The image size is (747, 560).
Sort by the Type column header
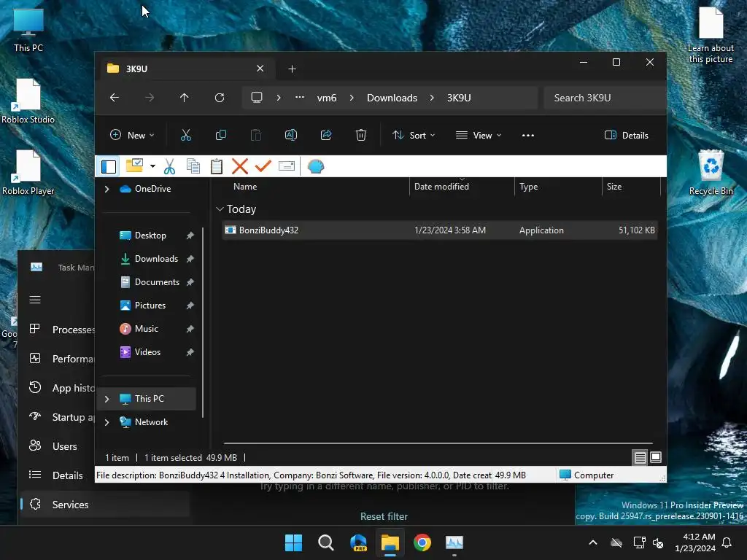tap(528, 187)
